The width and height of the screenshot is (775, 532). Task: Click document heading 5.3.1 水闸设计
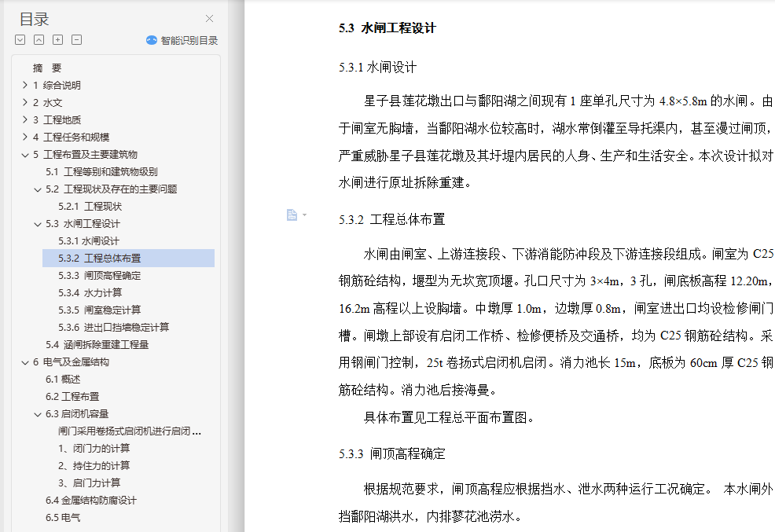pyautogui.click(x=377, y=67)
